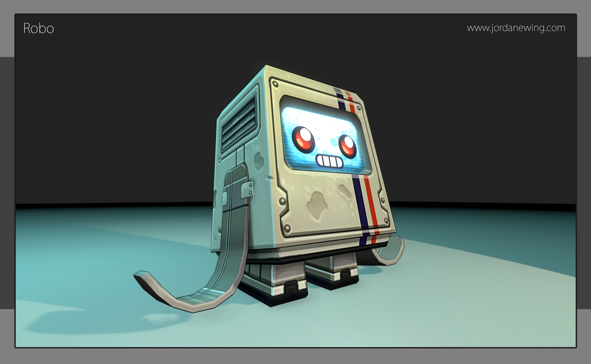Click the bottom-right screw of front panel
This screenshot has width=591, height=364.
pos(386,220)
